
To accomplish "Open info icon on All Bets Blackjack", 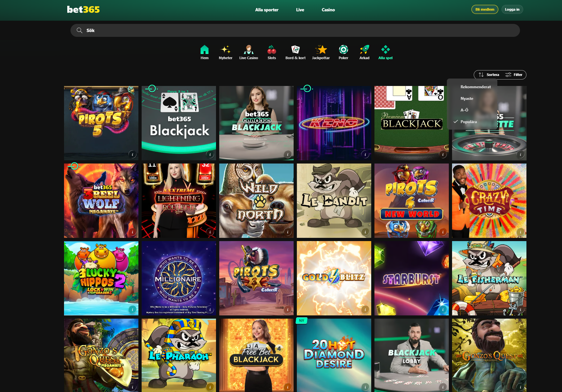I will click(x=287, y=154).
